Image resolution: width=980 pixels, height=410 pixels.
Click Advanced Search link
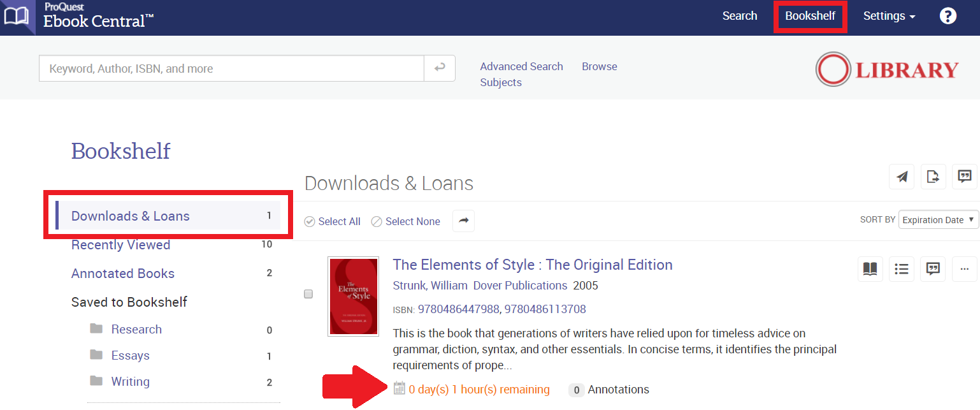(521, 66)
